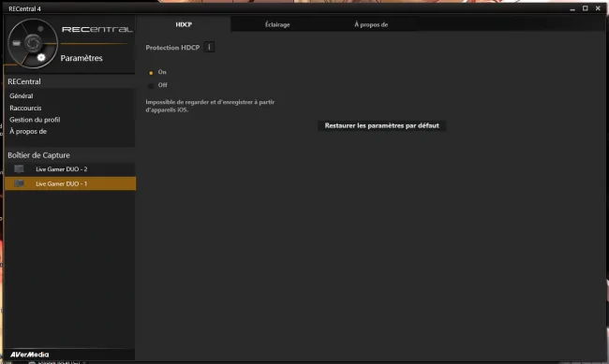Click the Live Gamer DUO - 1 device icon
This screenshot has width=609, height=364.
click(19, 183)
